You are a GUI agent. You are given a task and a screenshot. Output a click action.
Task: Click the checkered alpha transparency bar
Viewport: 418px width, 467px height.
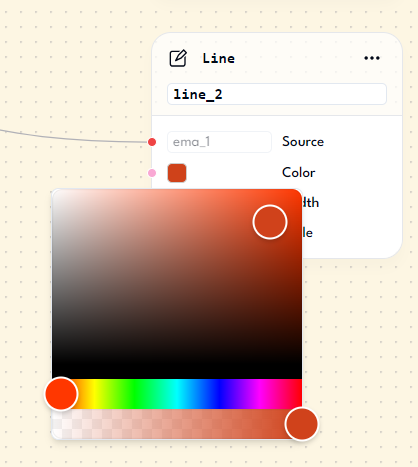point(177,424)
